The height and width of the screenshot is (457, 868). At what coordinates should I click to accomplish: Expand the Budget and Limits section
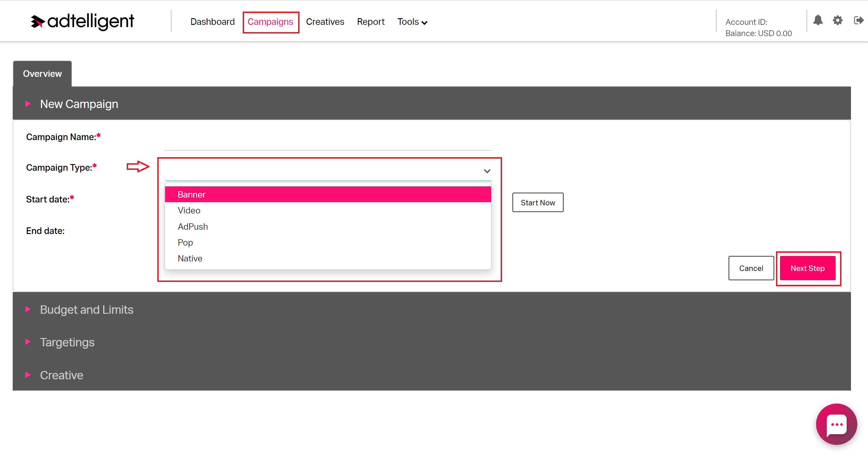point(87,309)
